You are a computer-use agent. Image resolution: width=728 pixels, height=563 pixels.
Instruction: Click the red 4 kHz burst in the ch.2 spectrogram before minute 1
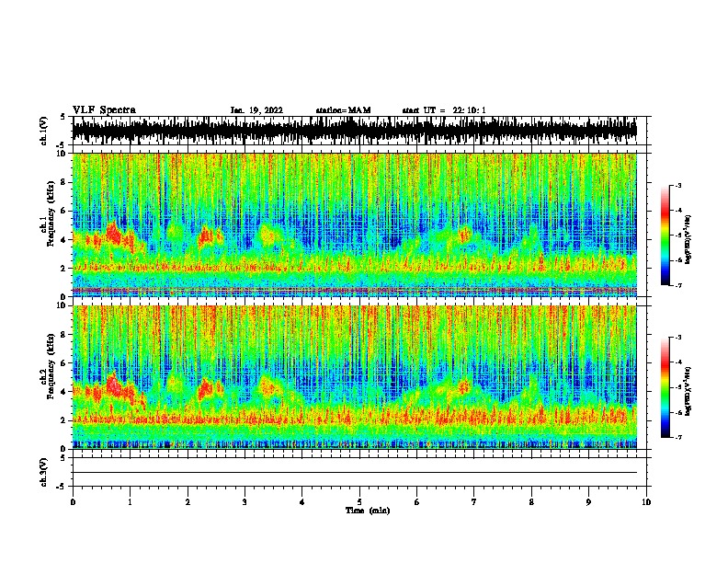coord(113,385)
